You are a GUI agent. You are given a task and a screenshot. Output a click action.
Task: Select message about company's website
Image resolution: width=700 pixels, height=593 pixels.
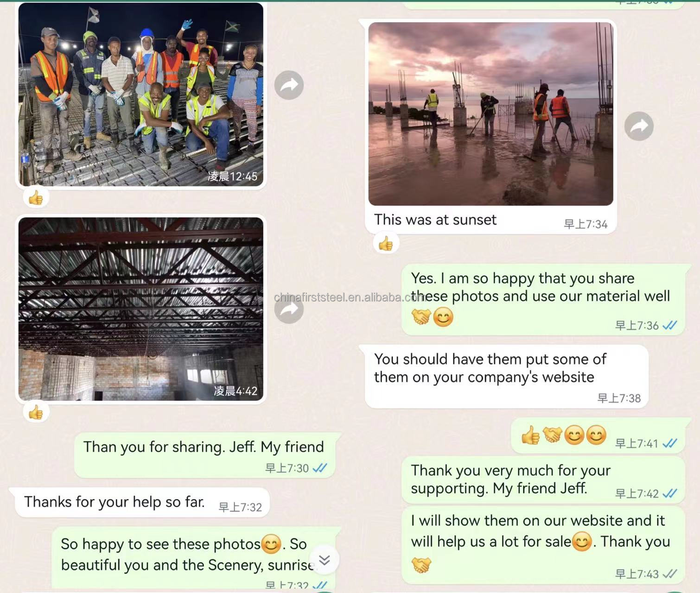[x=507, y=377]
